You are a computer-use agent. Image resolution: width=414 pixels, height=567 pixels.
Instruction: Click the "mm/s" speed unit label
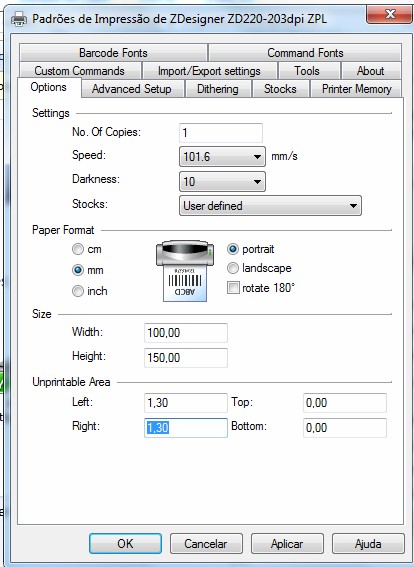(x=285, y=156)
